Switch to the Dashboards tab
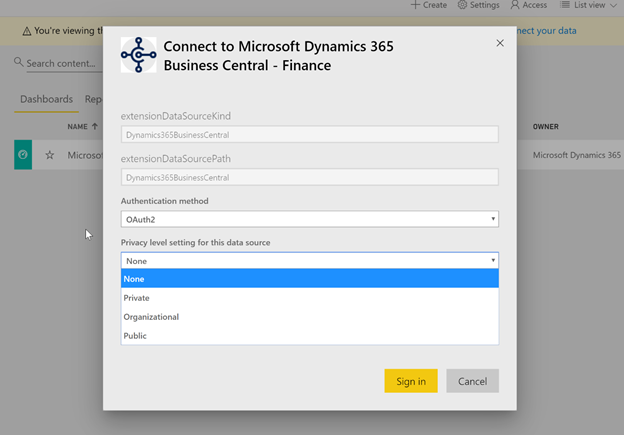624x435 pixels. (x=47, y=99)
